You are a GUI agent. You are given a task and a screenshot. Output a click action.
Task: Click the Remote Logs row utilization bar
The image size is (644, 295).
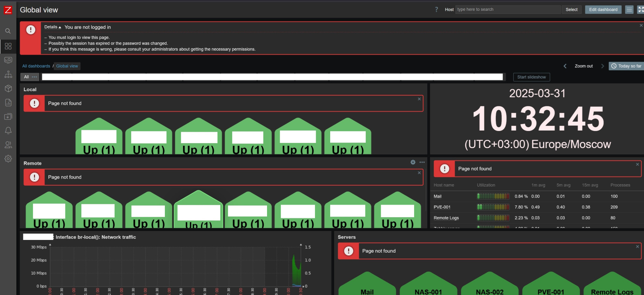tap(493, 218)
